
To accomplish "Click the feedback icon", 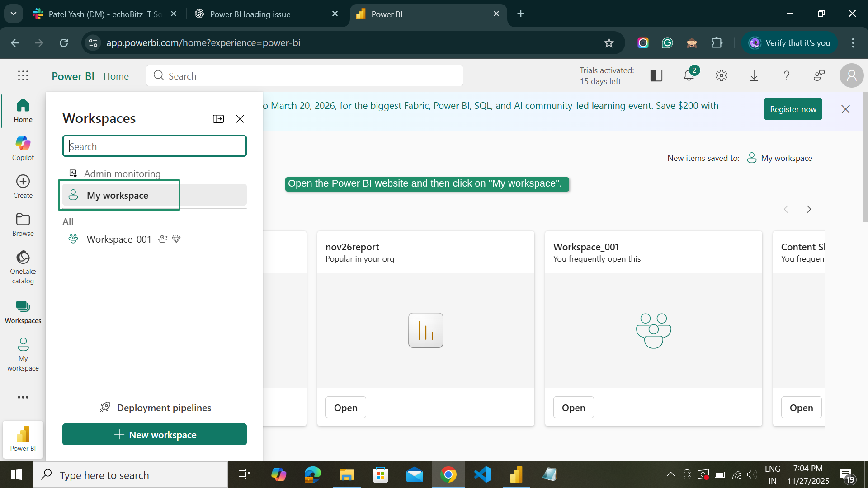I will pyautogui.click(x=819, y=75).
